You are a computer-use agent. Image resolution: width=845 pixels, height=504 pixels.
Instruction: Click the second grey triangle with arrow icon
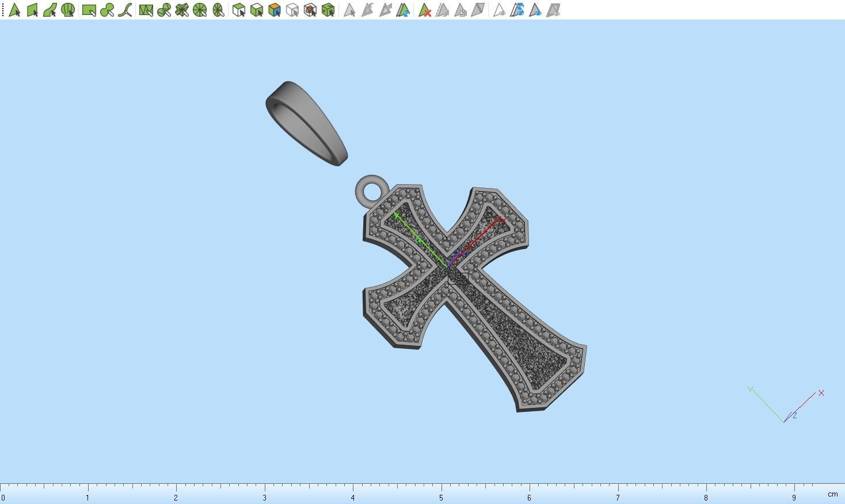385,10
